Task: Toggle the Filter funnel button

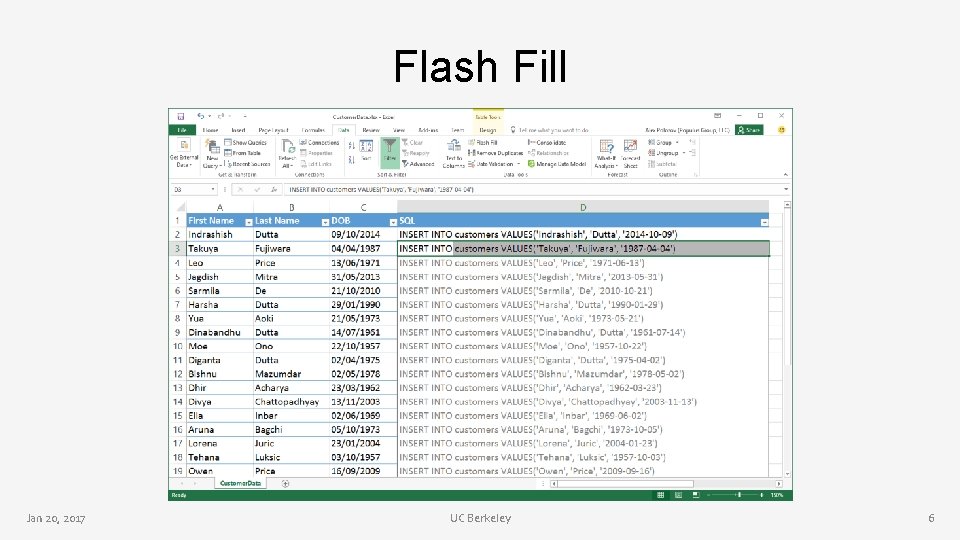Action: coord(389,152)
